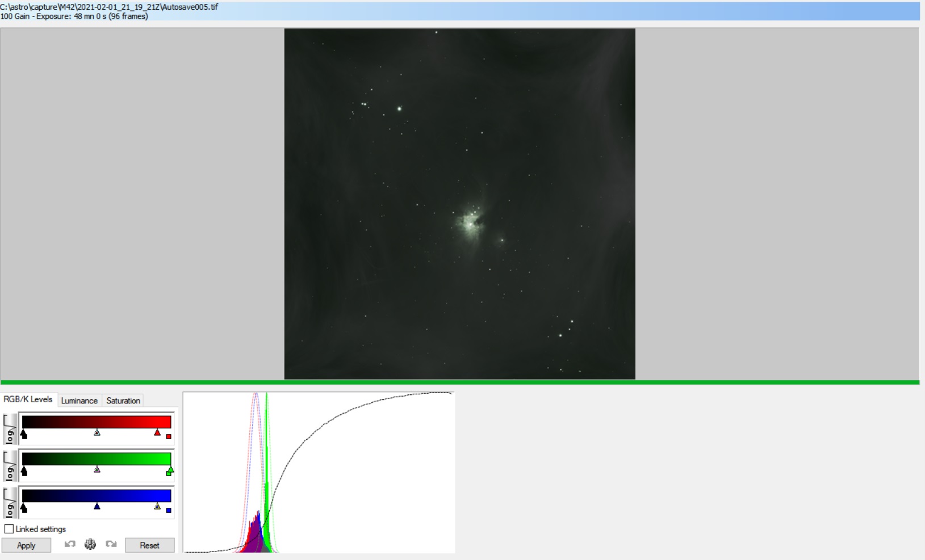Click the histogram graph display

(319, 472)
